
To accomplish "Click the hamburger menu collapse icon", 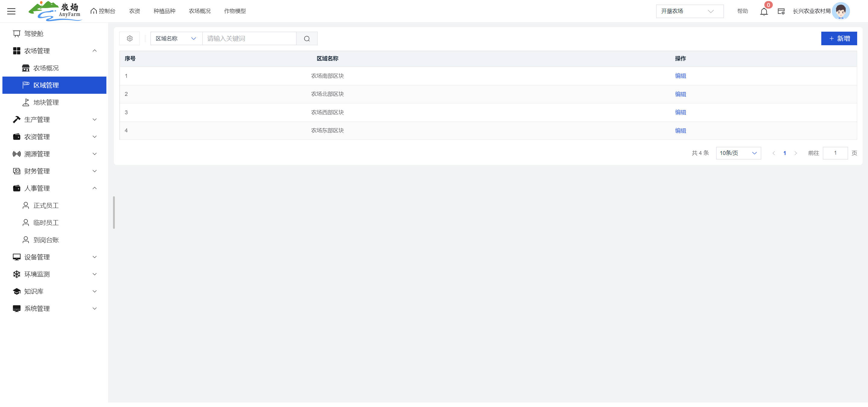I will point(11,11).
